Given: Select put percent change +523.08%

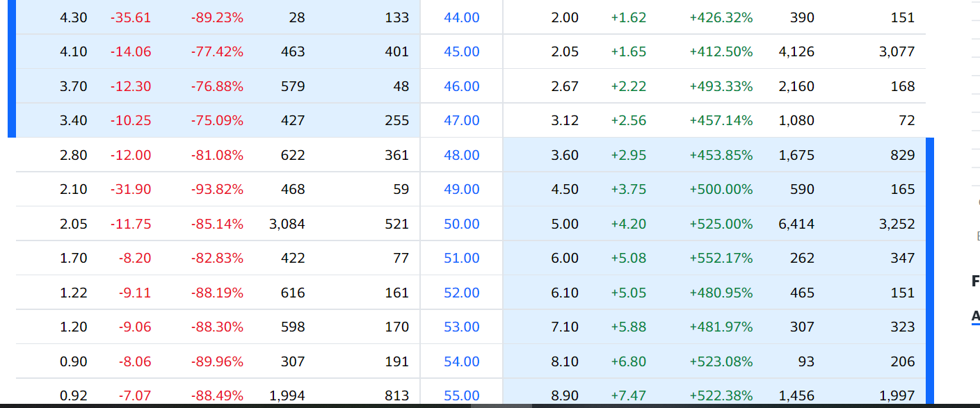Looking at the screenshot, I should point(721,361).
